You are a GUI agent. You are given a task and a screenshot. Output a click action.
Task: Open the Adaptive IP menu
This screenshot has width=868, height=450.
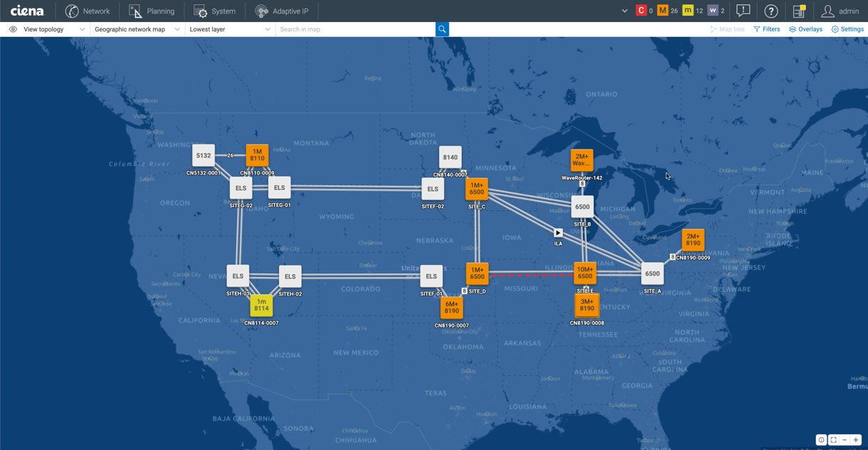click(x=283, y=11)
